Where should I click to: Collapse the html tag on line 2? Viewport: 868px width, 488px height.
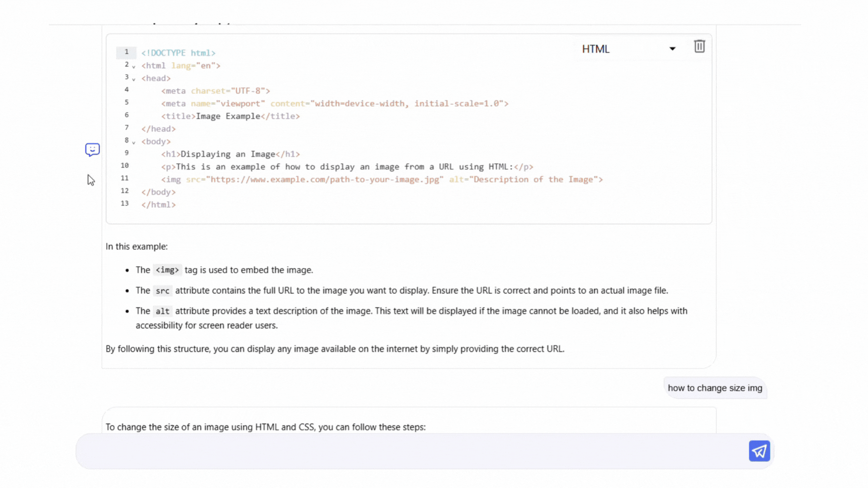[x=134, y=66]
